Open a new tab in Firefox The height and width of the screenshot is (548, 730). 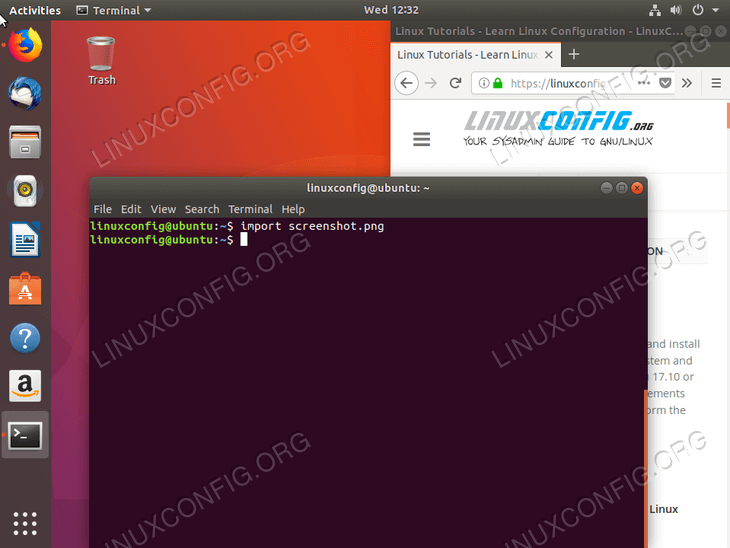click(574, 54)
